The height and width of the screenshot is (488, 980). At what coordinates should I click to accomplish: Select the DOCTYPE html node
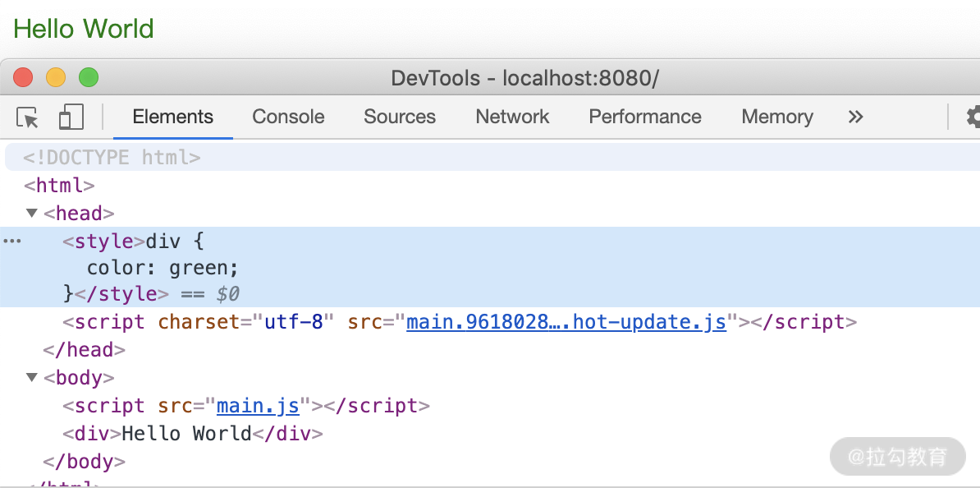pos(112,157)
